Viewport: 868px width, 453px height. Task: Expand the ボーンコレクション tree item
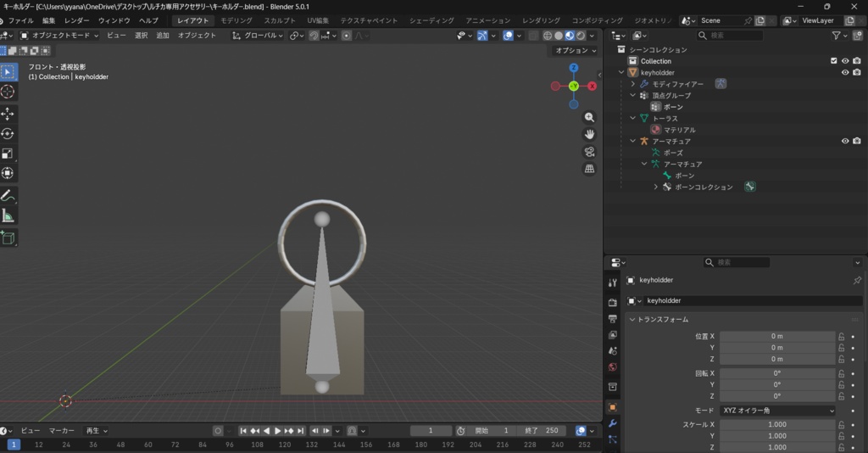pyautogui.click(x=655, y=187)
